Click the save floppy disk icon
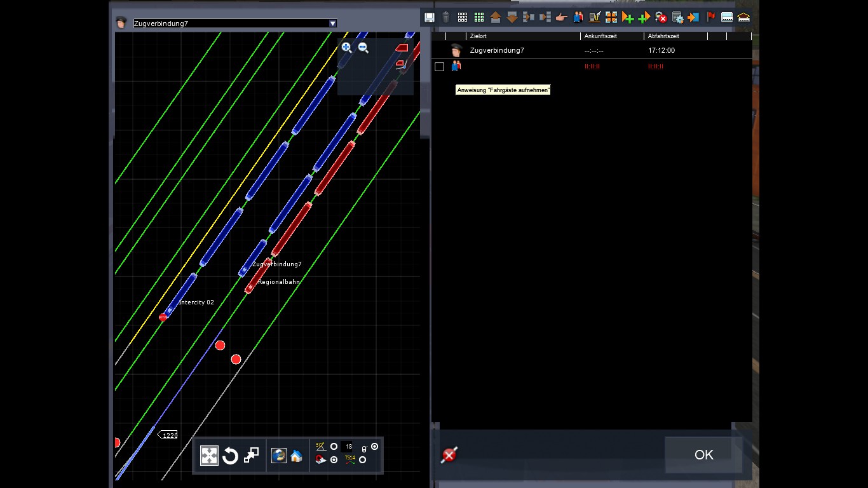Viewport: 868px width, 488px height. [430, 17]
